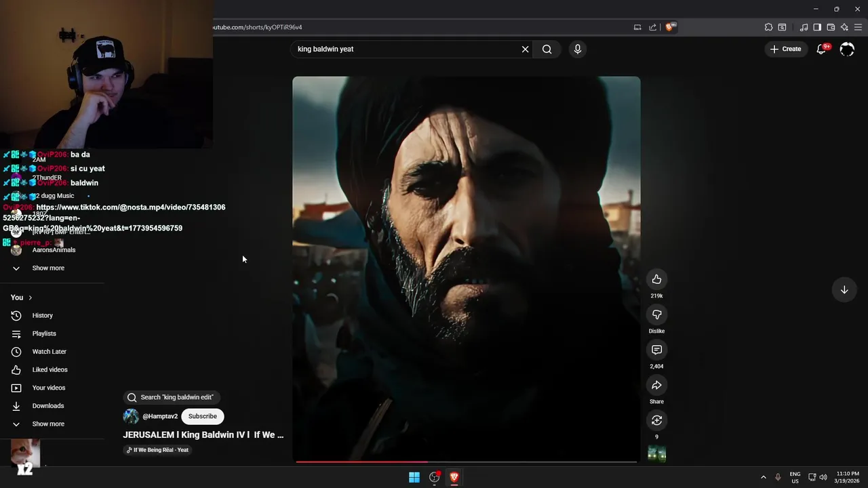868x488 pixels.
Task: Open the tab search icon in toolbar
Action: click(782, 27)
